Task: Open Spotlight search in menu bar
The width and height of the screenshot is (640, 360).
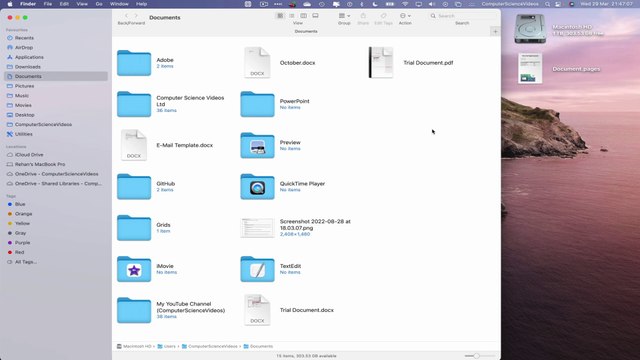Action: pyautogui.click(x=547, y=4)
